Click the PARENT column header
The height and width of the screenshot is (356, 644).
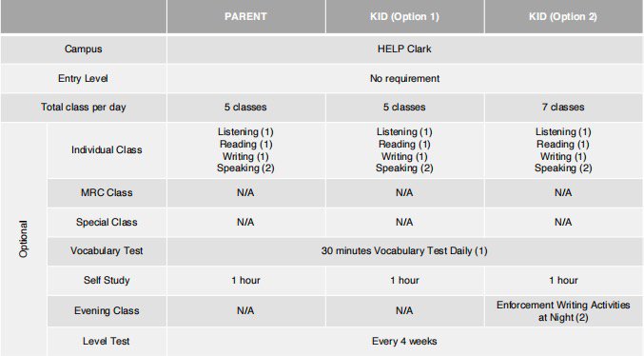(x=245, y=16)
